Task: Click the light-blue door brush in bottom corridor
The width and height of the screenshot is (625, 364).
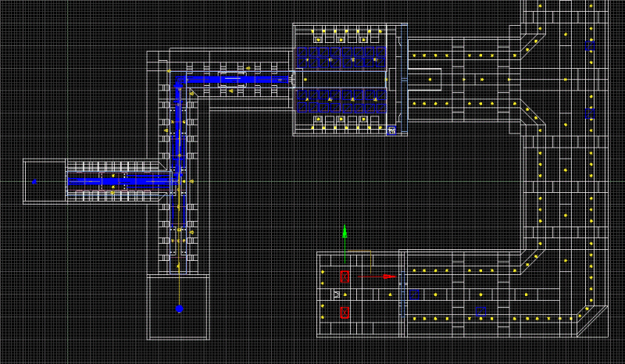Action: point(402,294)
